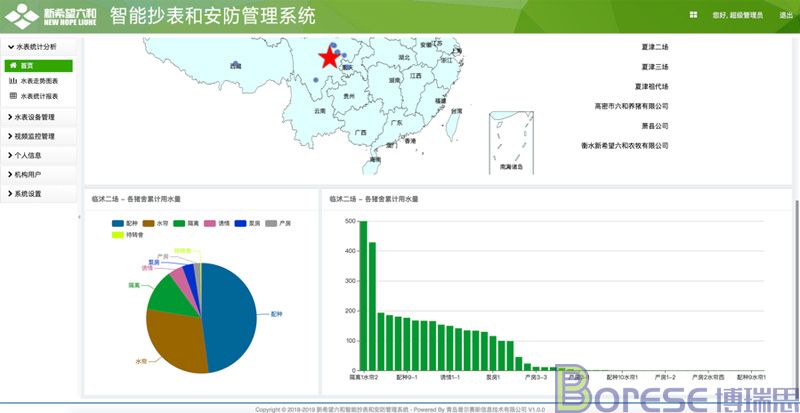800x413 pixels.
Task: Expand the 机构用户 section
Action: (x=39, y=175)
